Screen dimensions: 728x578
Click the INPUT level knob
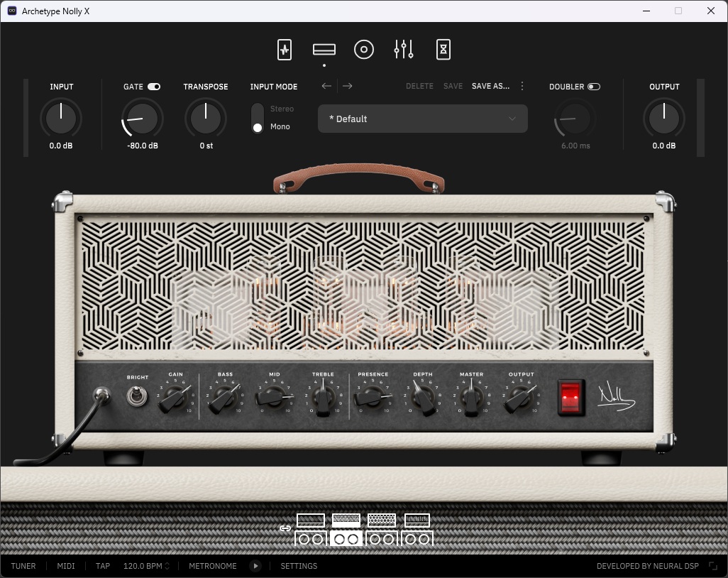[x=61, y=118]
